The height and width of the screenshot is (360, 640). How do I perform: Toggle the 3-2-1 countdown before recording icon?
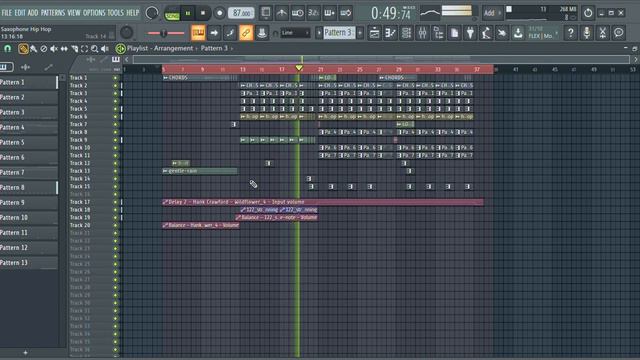(313, 13)
